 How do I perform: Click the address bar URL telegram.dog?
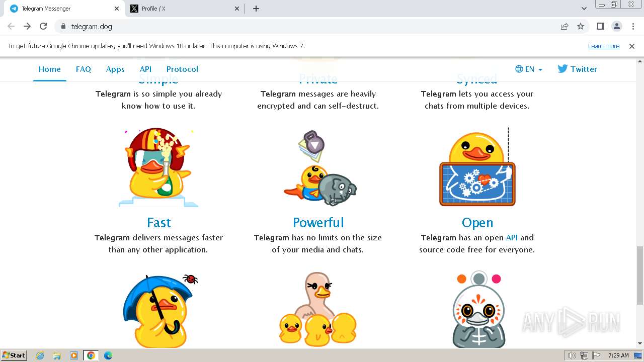point(92,27)
